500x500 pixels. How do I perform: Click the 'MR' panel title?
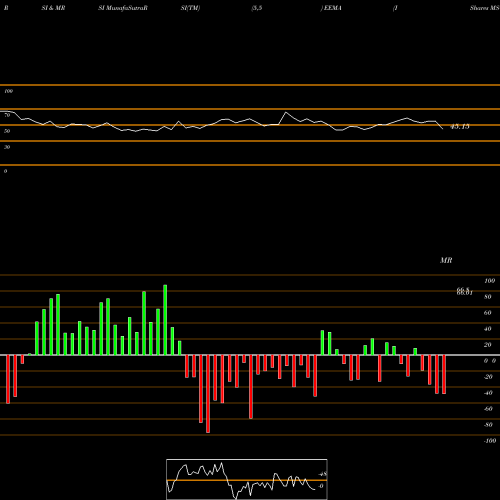click(x=446, y=260)
